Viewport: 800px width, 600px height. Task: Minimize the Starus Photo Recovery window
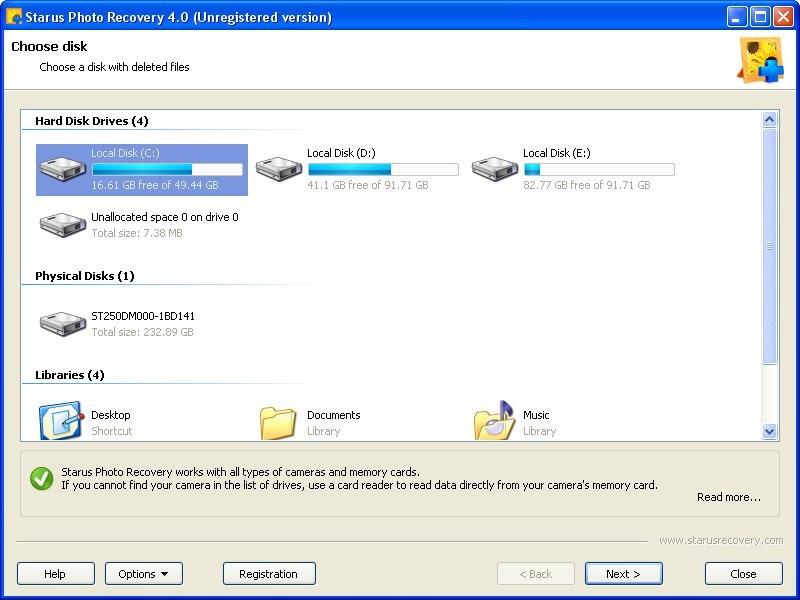pos(737,17)
